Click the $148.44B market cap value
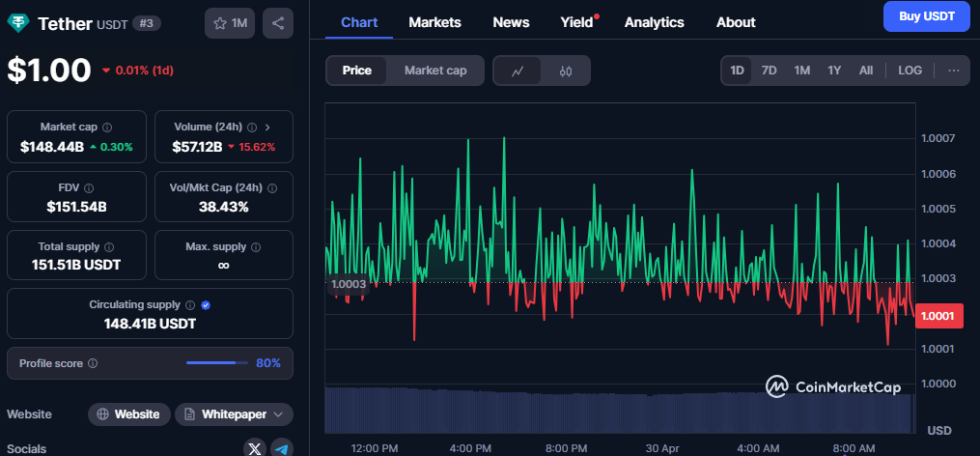980x456 pixels. (x=52, y=147)
